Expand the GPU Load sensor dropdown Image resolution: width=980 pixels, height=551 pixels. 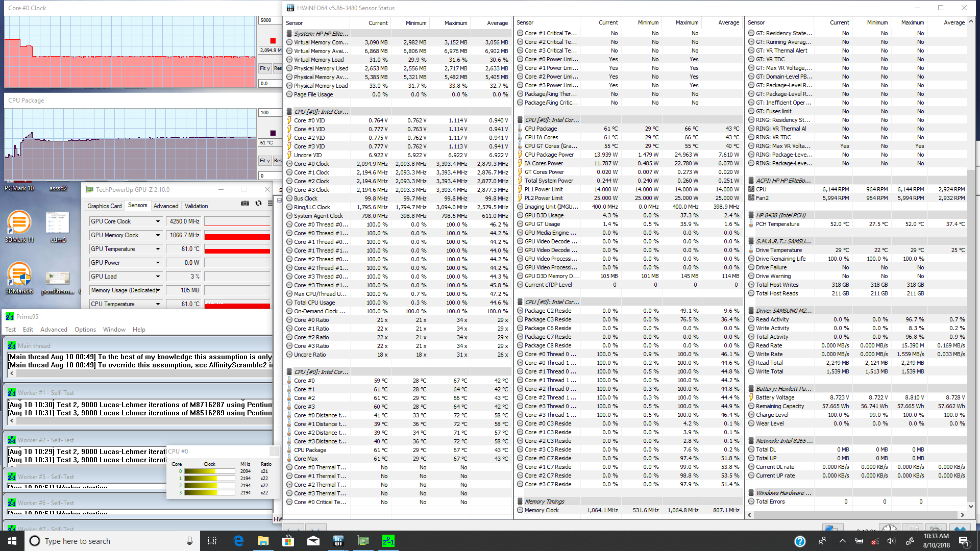158,277
